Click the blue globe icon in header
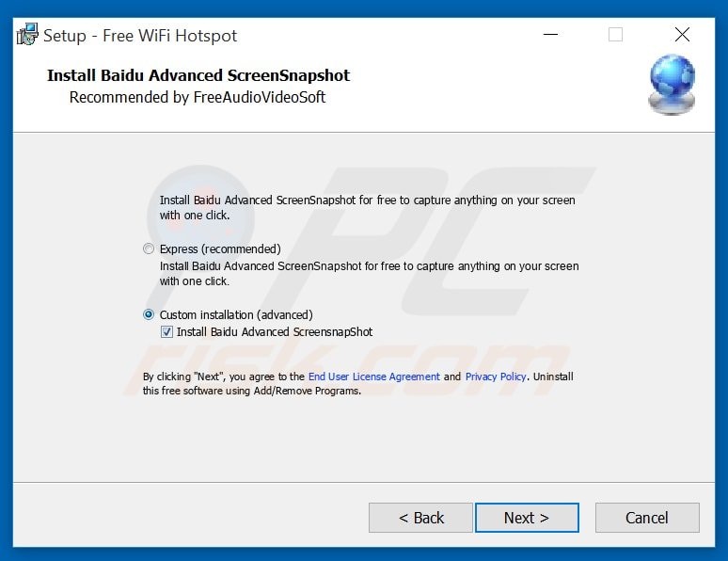Screen dimensions: 728x561 tap(672, 85)
